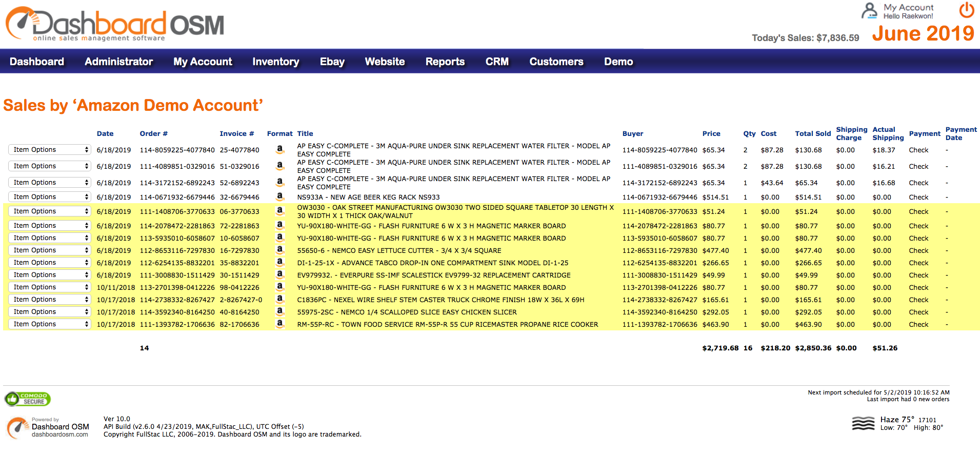Sort by the Order # column header

coord(154,133)
